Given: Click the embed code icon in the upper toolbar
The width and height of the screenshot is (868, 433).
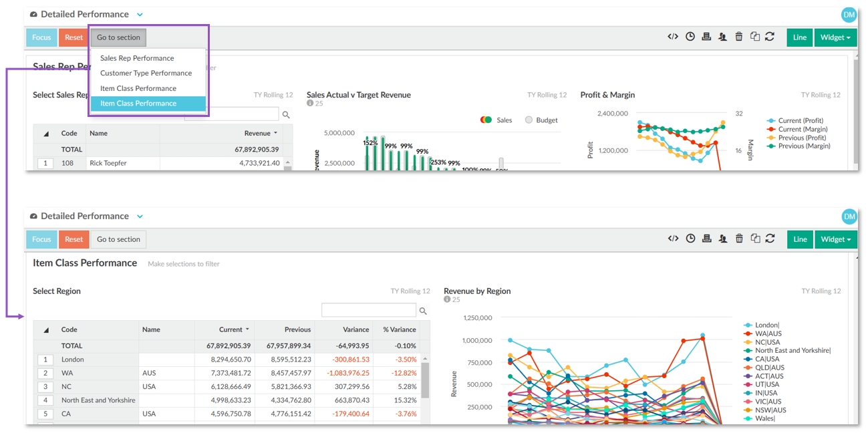Looking at the screenshot, I should coord(673,37).
